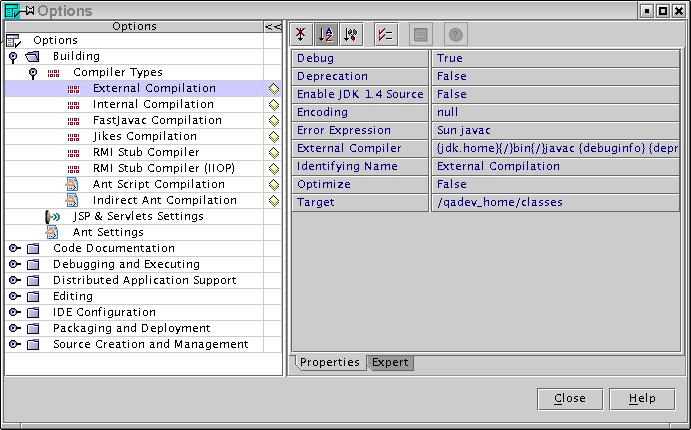Open Help with the Help button

pos(642,398)
